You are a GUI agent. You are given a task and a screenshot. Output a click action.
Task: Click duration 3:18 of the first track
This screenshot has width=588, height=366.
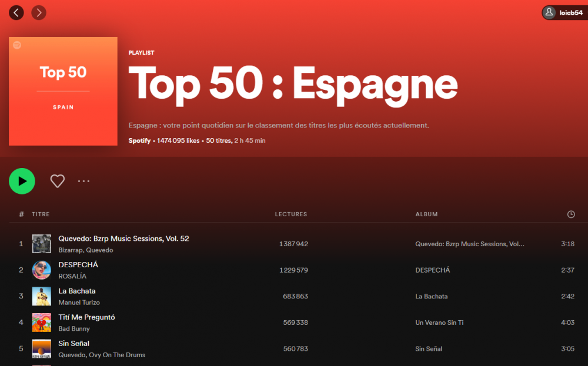click(568, 244)
